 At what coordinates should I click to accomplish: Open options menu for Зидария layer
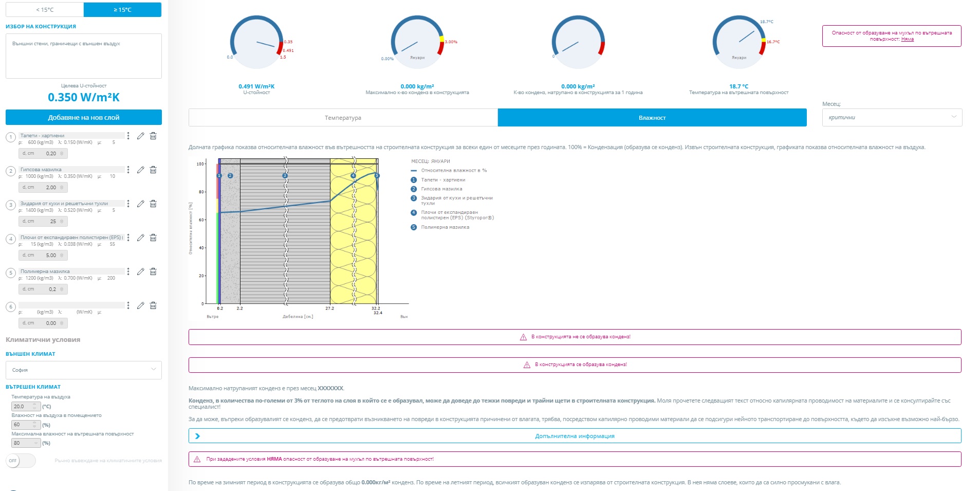click(128, 204)
